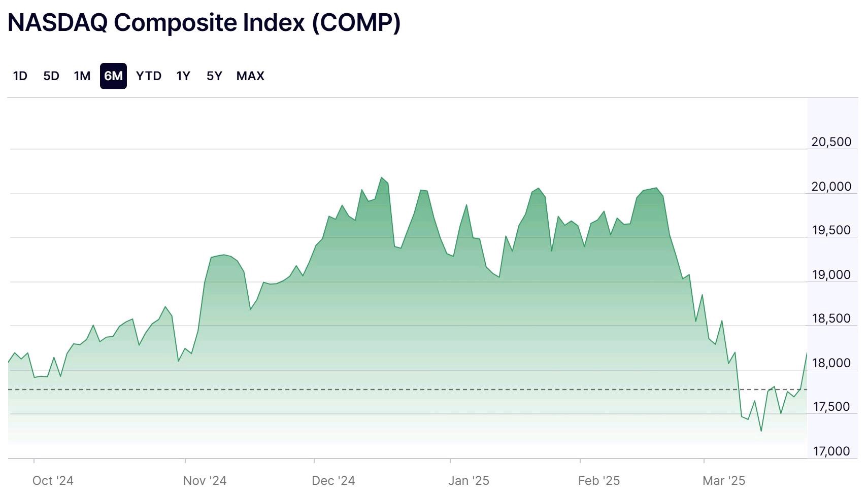Click the Jan '25 axis label
This screenshot has width=868, height=495.
(x=469, y=480)
